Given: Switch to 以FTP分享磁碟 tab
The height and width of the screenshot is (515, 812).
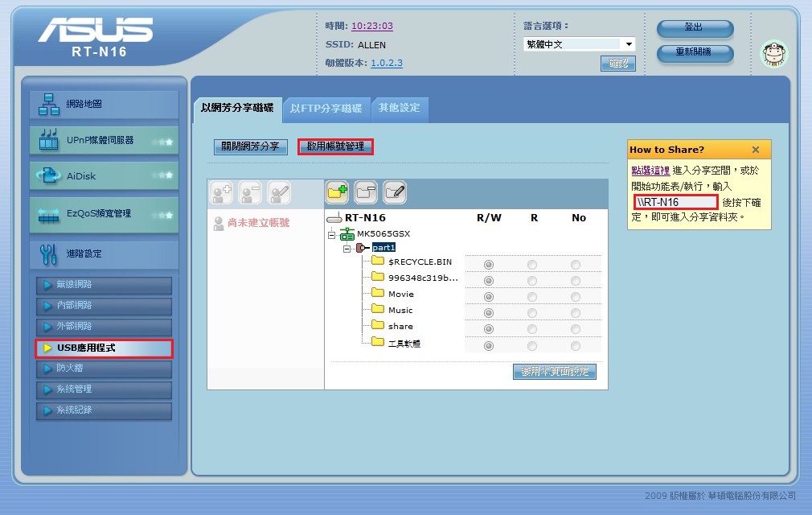Looking at the screenshot, I should 326,109.
